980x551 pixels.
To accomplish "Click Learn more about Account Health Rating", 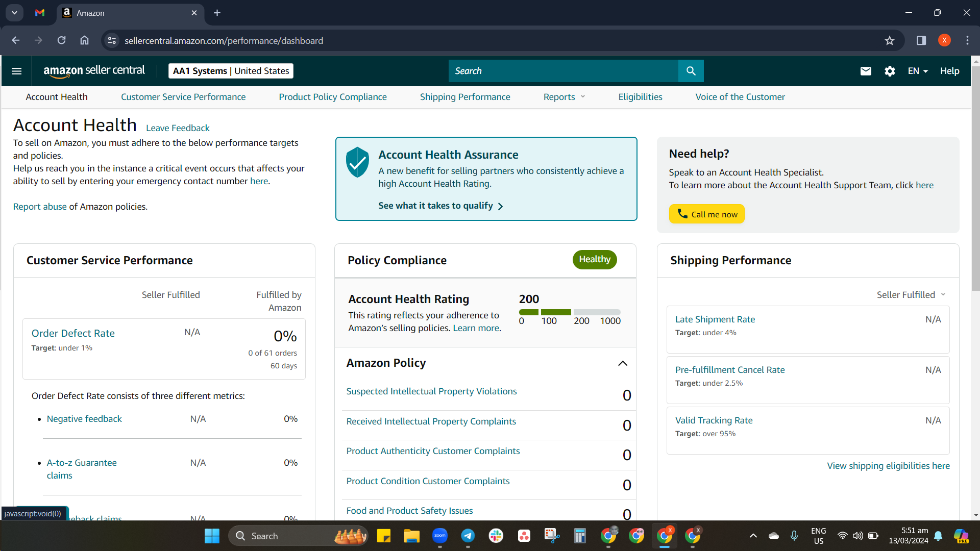I will [476, 328].
